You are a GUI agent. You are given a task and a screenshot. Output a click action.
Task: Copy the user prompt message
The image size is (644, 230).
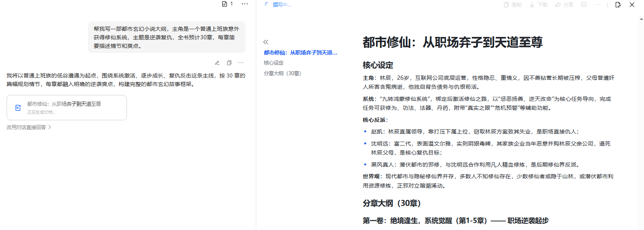click(229, 63)
